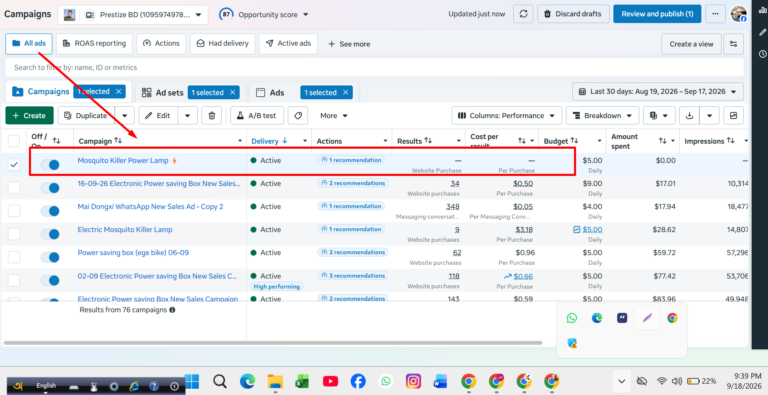768x395 pixels.
Task: Click the view settings sliders icon
Action: click(x=733, y=44)
